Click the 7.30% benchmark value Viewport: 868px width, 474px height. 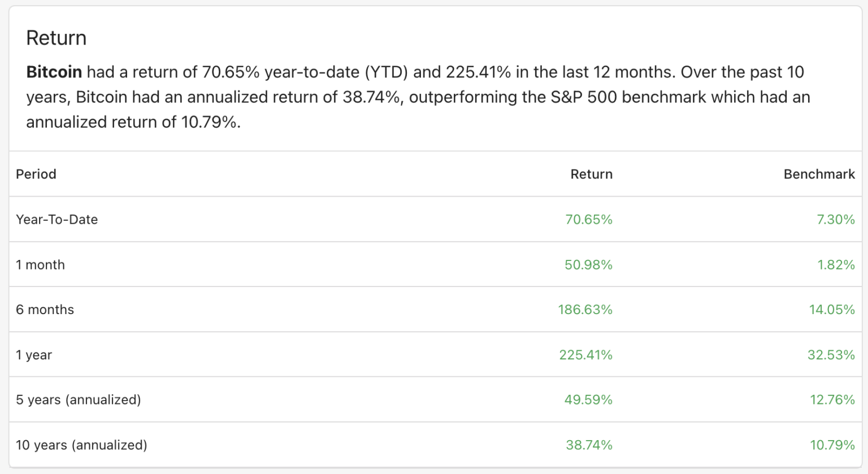835,220
